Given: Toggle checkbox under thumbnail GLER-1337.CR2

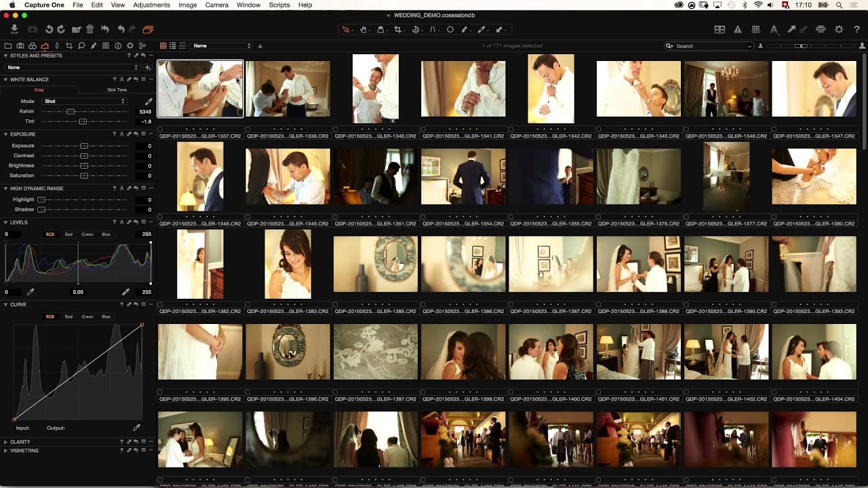Looking at the screenshot, I should 161,129.
